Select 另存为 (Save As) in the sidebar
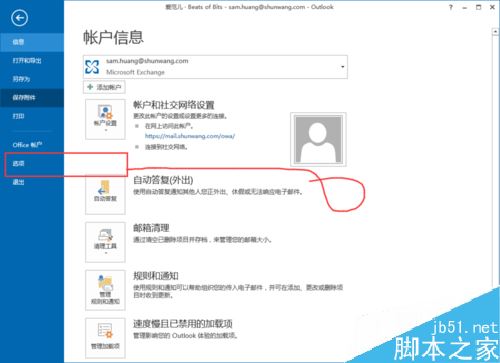Screen dimensions: 500x363 click(32, 79)
